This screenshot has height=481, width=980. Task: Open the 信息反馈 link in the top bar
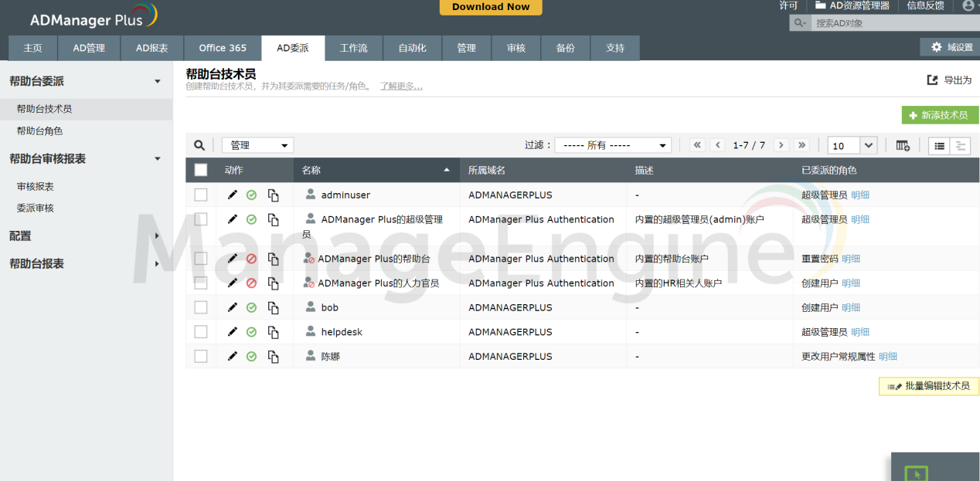pos(925,5)
